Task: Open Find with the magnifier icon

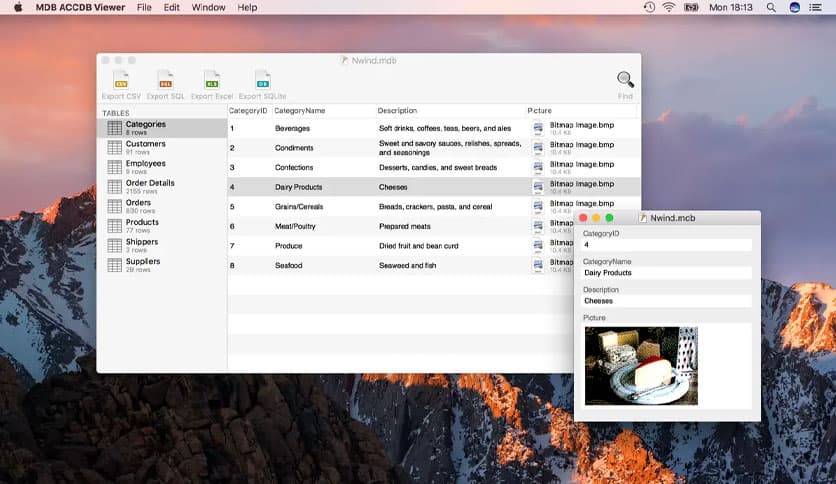Action: pyautogui.click(x=625, y=79)
